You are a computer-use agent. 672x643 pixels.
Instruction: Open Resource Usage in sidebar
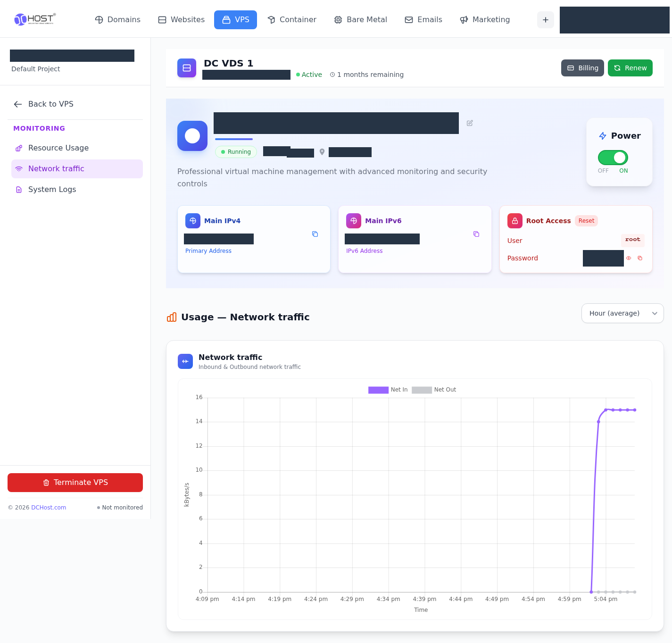click(77, 148)
